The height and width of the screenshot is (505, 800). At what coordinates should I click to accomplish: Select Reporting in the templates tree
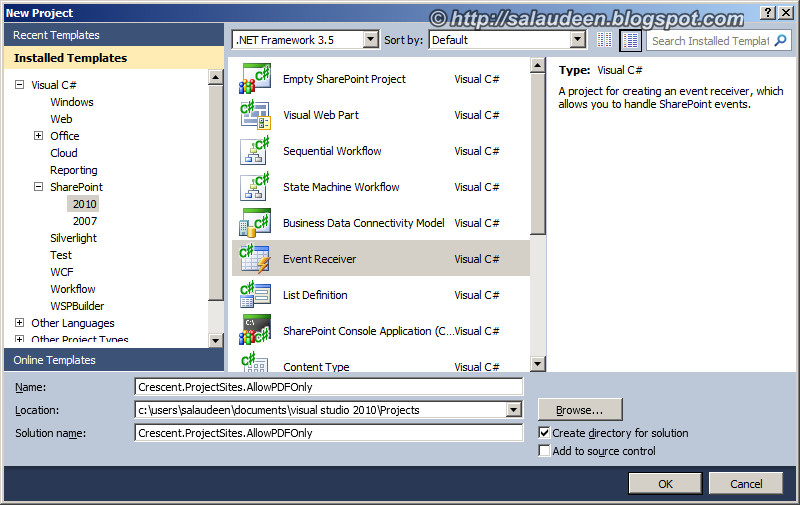pos(73,170)
